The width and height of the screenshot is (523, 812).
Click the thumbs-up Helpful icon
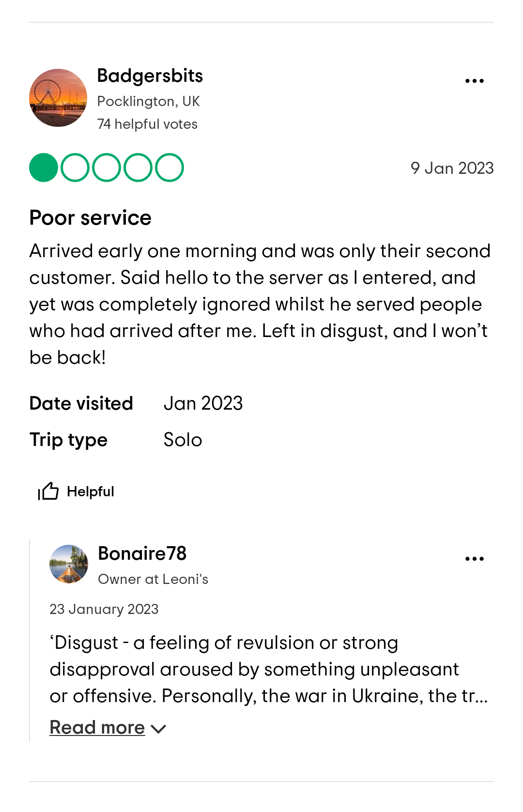click(x=48, y=491)
